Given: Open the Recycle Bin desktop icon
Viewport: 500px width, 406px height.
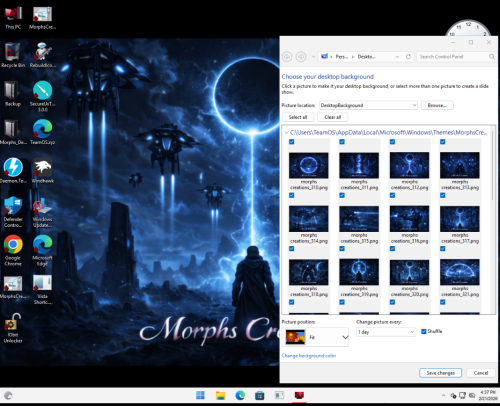Looking at the screenshot, I should [x=13, y=55].
